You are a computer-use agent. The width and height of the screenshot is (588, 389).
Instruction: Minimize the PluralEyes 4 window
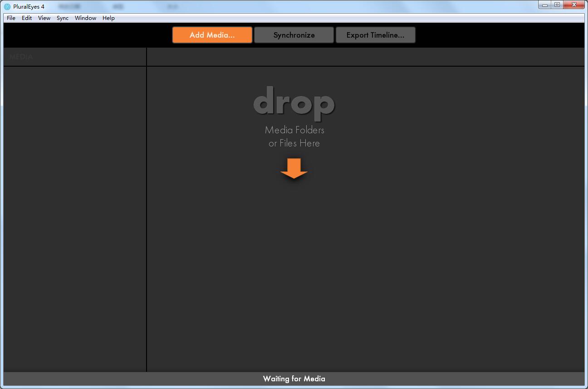click(545, 5)
